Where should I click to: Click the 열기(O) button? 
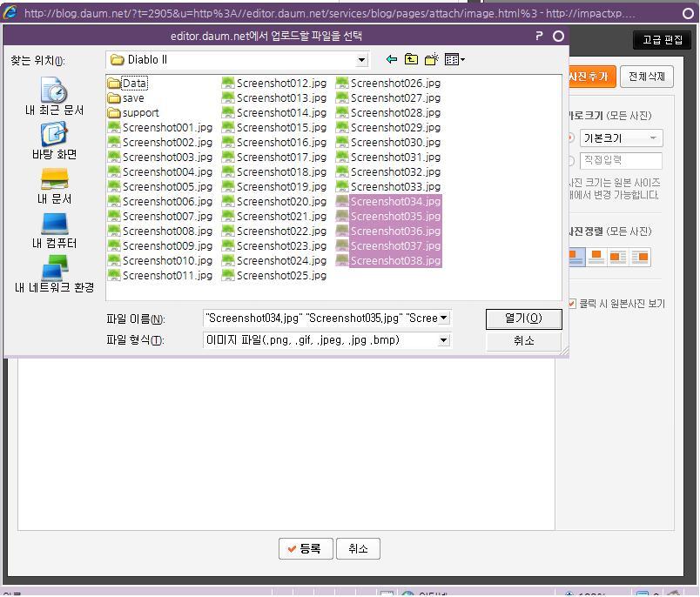523,319
